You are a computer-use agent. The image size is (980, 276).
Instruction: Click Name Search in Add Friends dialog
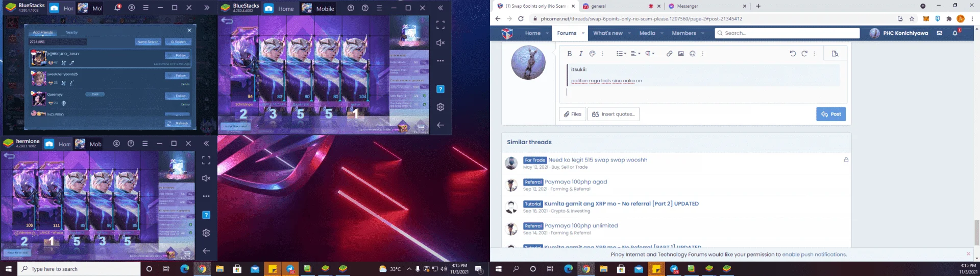coord(148,42)
